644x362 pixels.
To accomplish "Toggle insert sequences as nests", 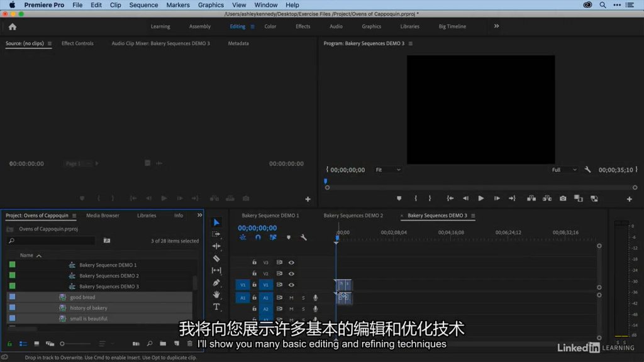I will coord(243,237).
